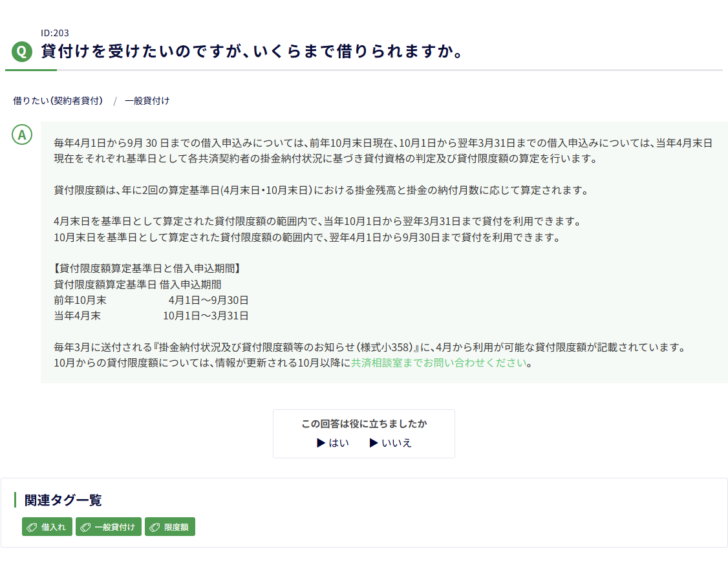Click the 【貸付限度額算定基準日と借入申込期間】 heading
The height and width of the screenshot is (567, 728).
tap(147, 268)
